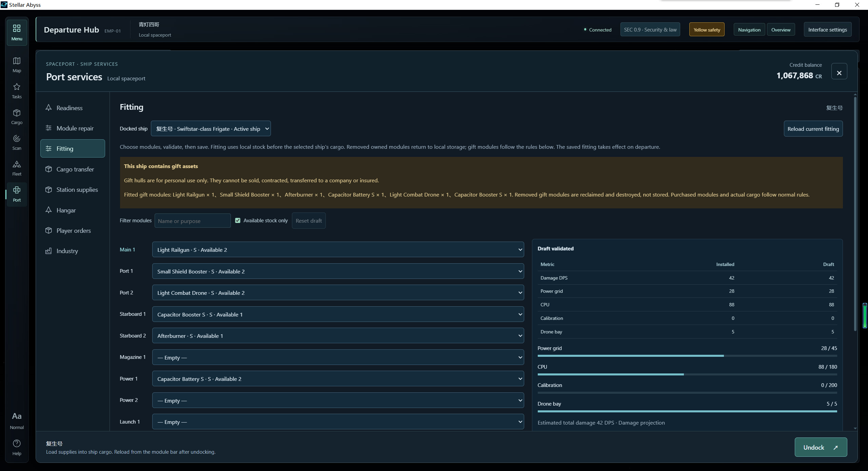Screen dimensions: 868x471
Task: Expand the Power 2 Empty dropdown
Action: 338,400
